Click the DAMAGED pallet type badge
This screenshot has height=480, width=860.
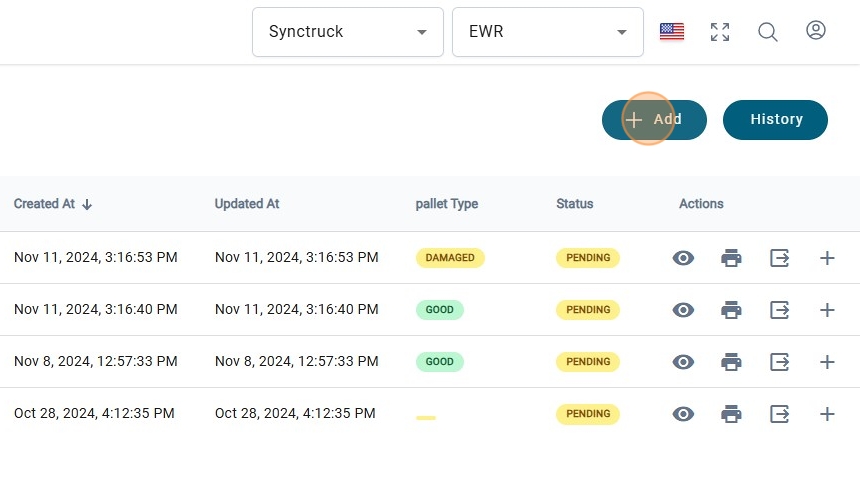click(450, 258)
